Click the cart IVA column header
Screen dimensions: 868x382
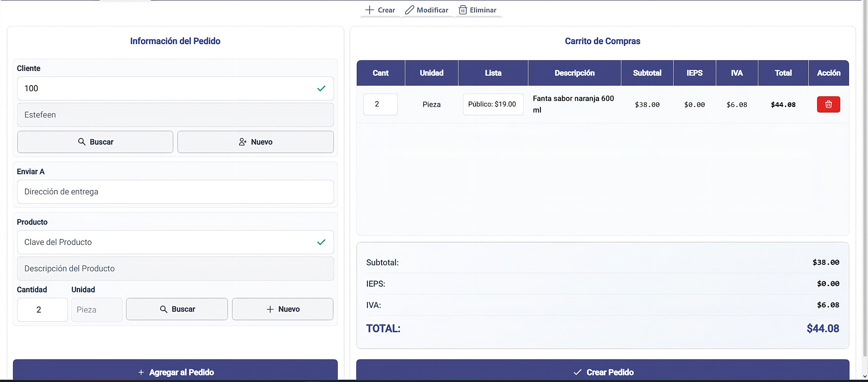point(737,73)
